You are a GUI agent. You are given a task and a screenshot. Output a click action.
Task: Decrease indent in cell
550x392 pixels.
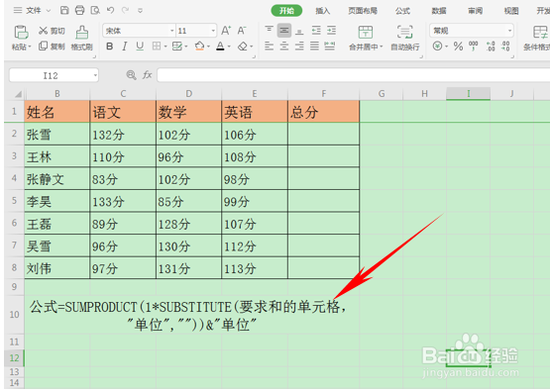[316, 31]
